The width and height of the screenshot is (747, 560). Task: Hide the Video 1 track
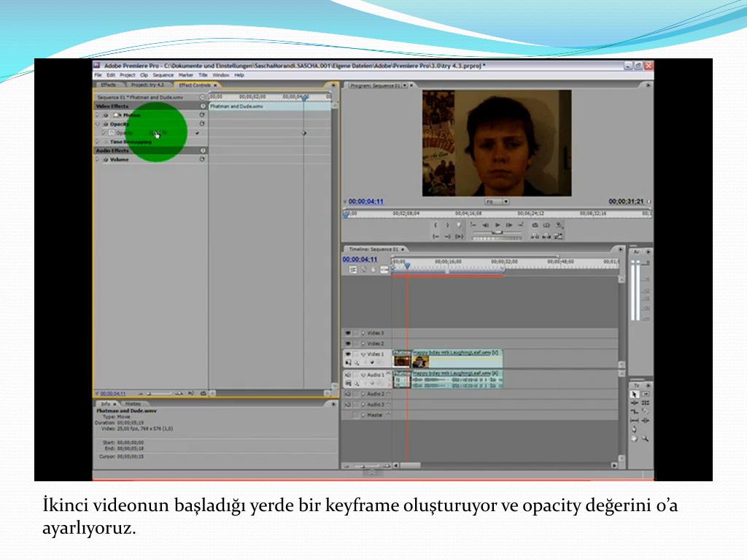[348, 354]
